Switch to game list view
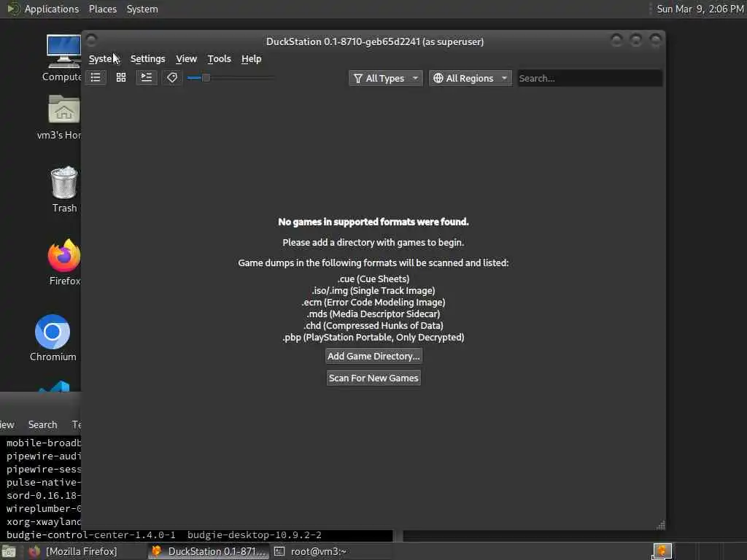The height and width of the screenshot is (560, 747). click(96, 77)
